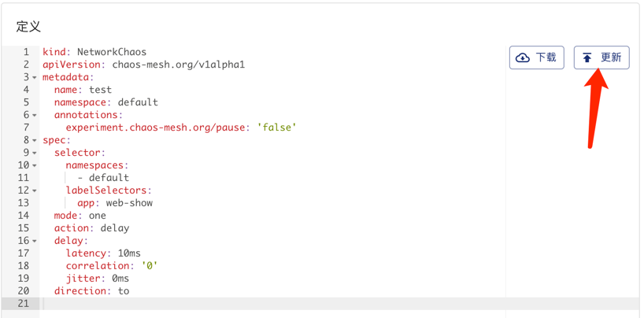Click line number 14 in gutter
The image size is (644, 318).
click(24, 216)
